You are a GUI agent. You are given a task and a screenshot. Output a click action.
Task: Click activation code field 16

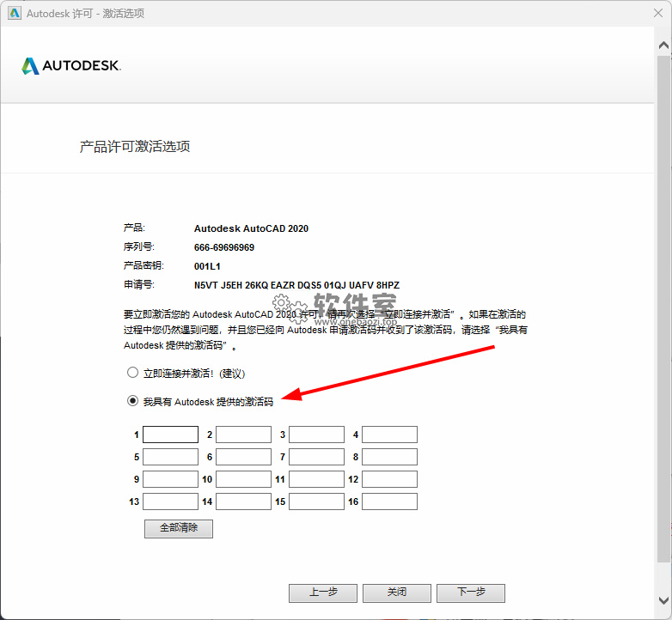point(389,501)
